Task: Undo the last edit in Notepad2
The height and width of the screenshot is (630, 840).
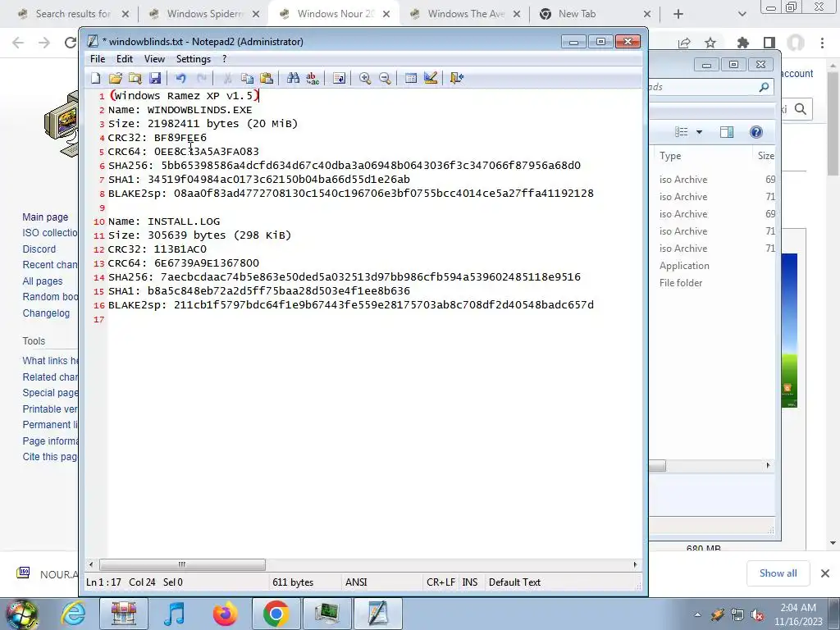Action: click(x=180, y=78)
